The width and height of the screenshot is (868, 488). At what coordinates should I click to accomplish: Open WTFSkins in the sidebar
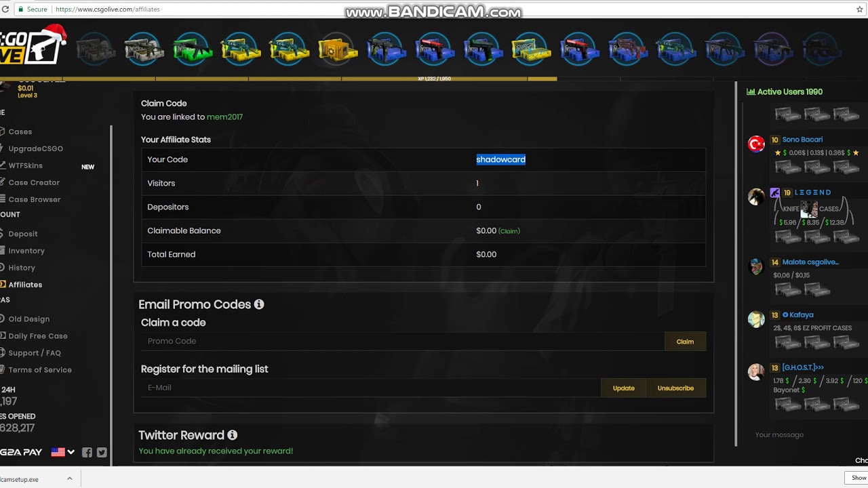click(x=25, y=165)
